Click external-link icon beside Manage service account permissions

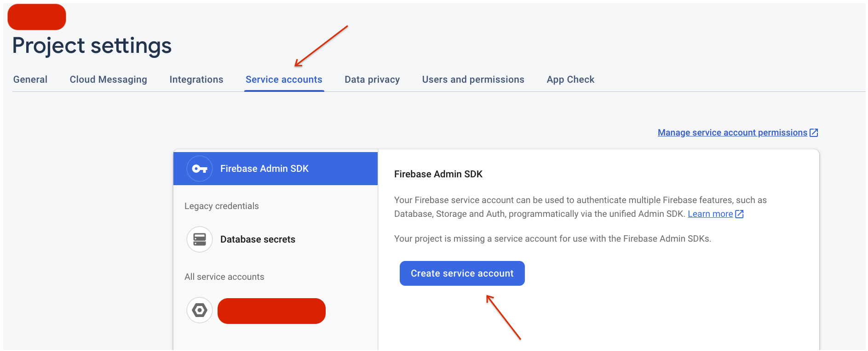pyautogui.click(x=814, y=133)
